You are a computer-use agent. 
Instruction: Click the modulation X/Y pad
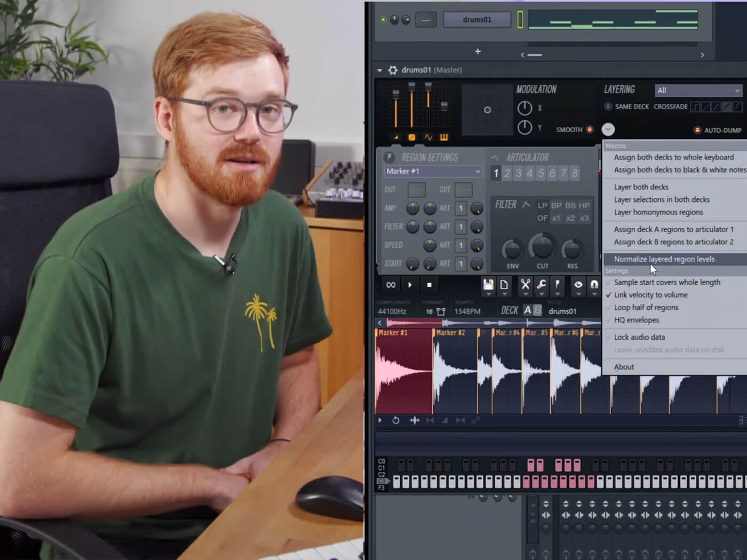point(487,110)
